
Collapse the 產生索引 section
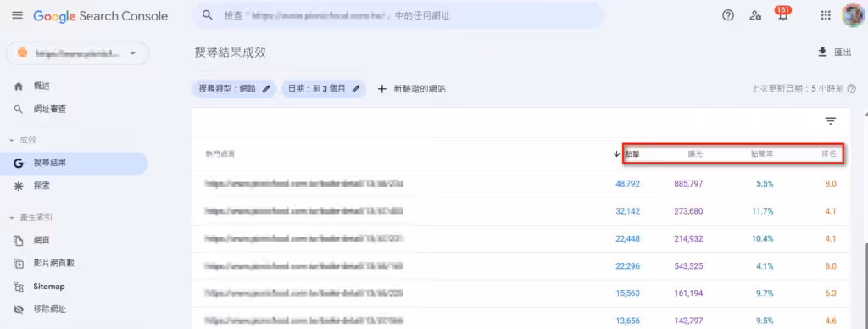[31, 218]
